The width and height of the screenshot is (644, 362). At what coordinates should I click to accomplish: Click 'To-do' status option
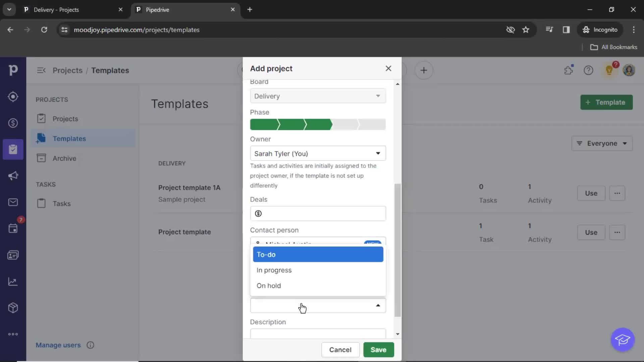(318, 254)
